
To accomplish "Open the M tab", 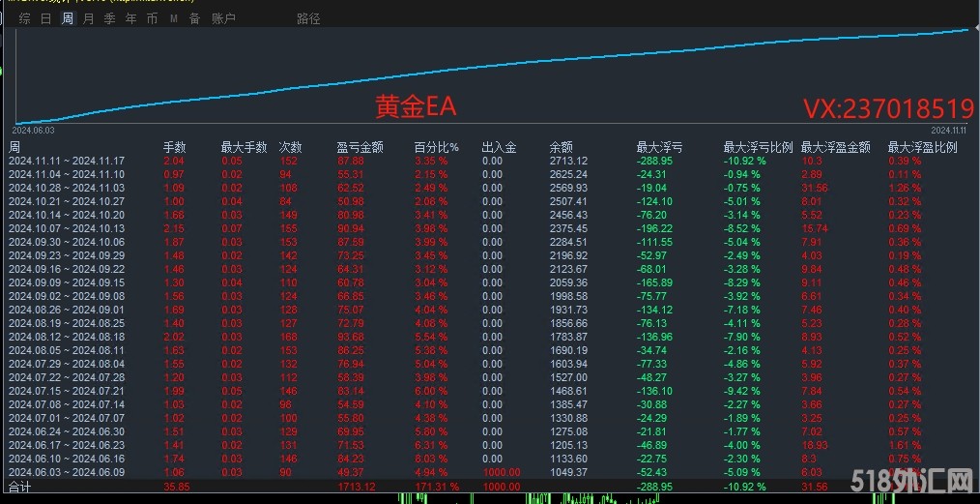I will tap(173, 18).
